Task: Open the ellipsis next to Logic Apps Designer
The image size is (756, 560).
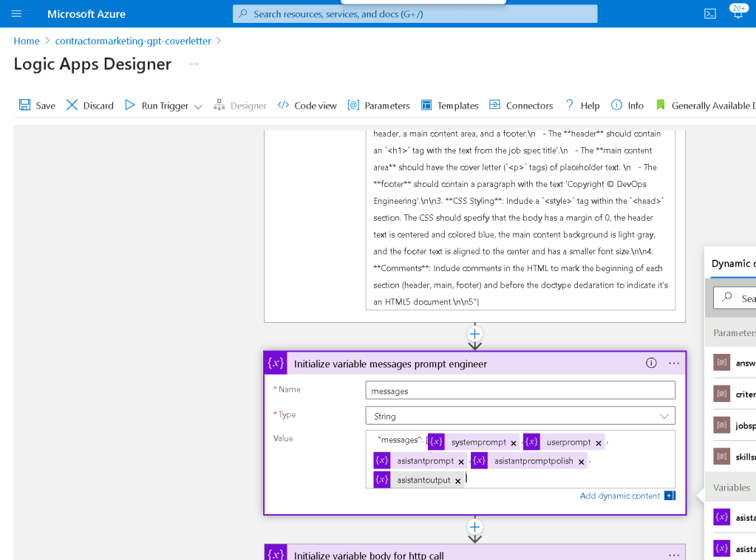Action: (194, 64)
